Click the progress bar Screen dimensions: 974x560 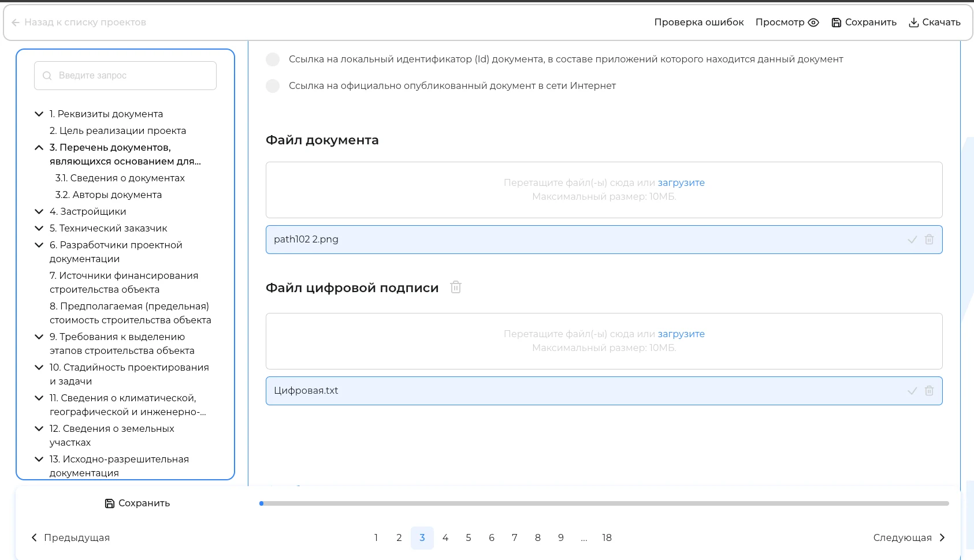(x=604, y=503)
